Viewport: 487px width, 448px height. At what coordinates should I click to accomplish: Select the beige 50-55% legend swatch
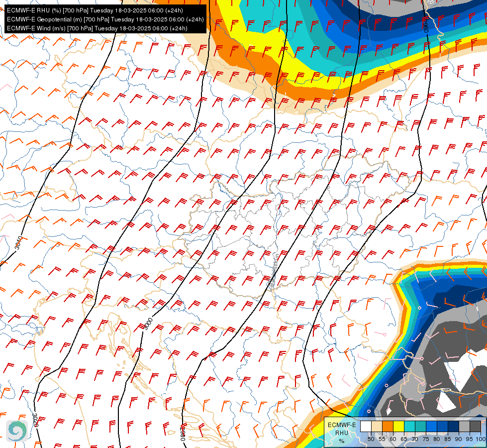377,426
